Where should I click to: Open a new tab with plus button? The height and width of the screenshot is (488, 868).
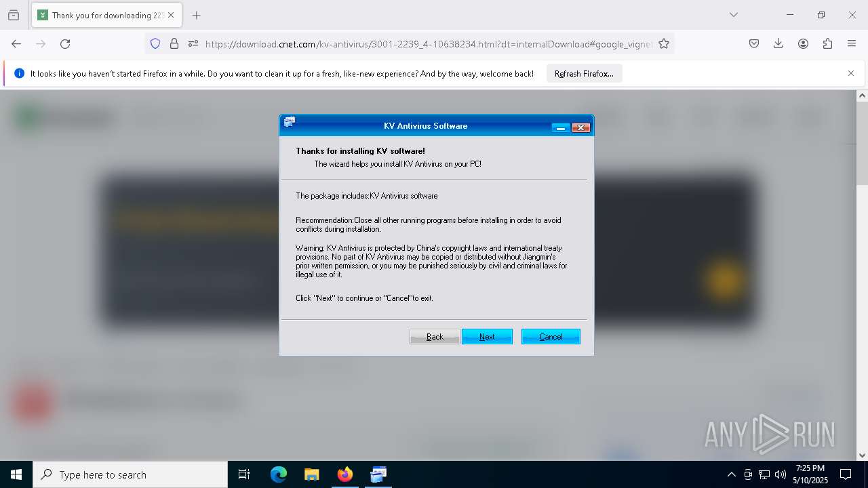click(196, 15)
